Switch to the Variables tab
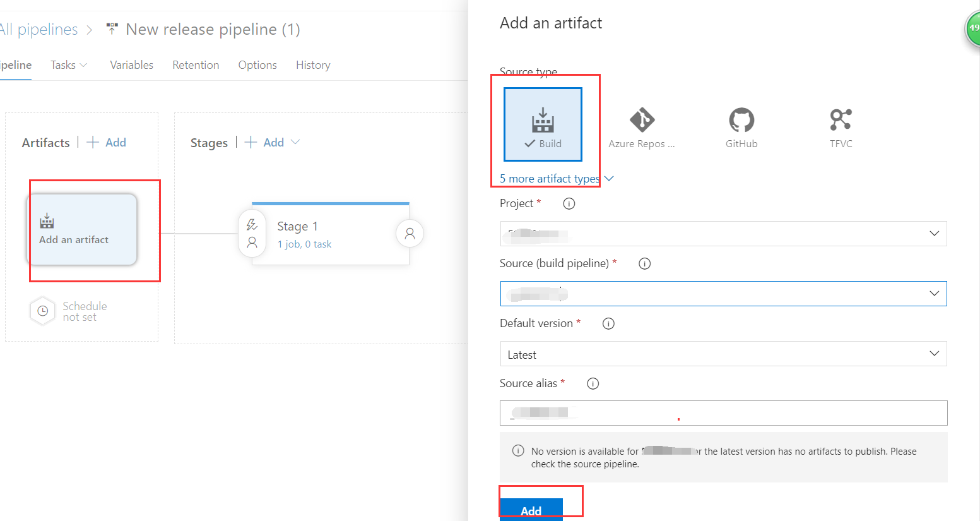The width and height of the screenshot is (980, 521). coord(131,65)
